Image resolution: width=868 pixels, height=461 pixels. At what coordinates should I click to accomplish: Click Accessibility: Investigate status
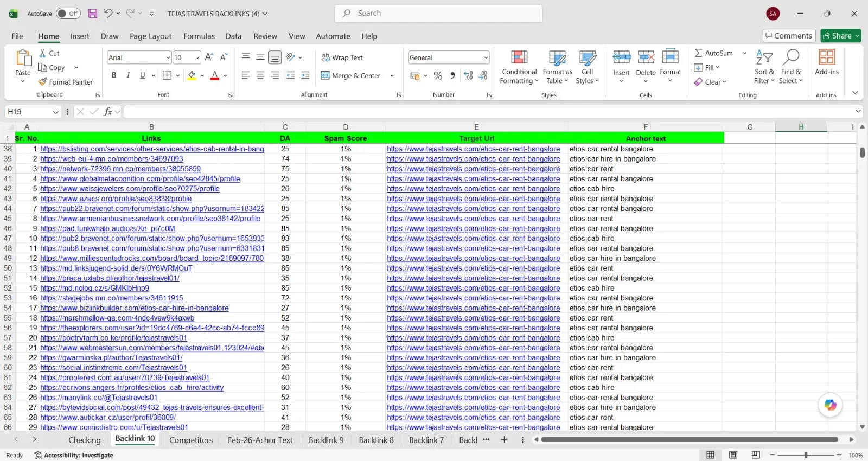(74, 455)
